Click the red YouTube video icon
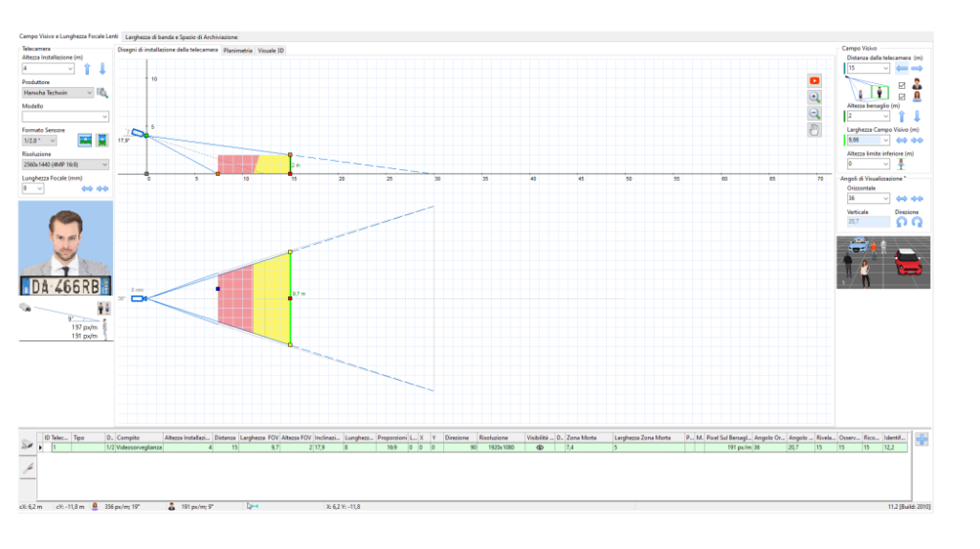The image size is (980, 549). coord(814,81)
